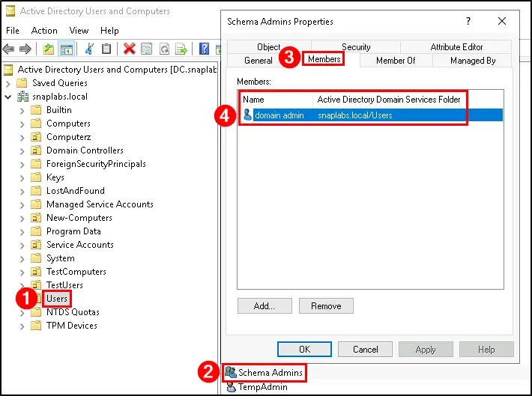Viewport: 532px width, 396px height.
Task: Select the snaplabs.local/Users cell
Action: click(x=355, y=115)
